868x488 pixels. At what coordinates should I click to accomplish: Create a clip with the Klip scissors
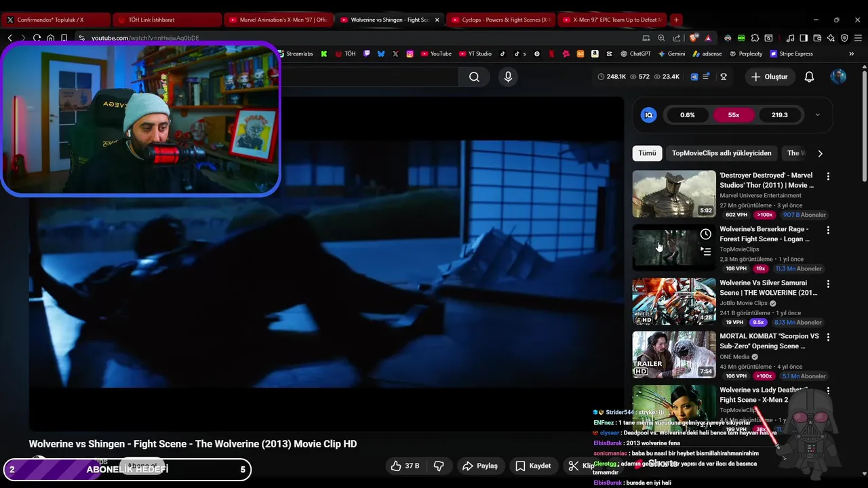click(581, 466)
